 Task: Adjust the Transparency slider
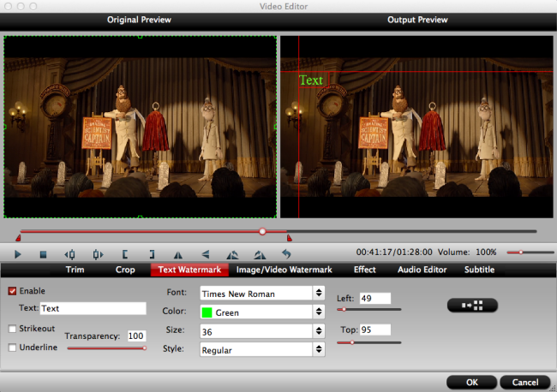coord(106,348)
